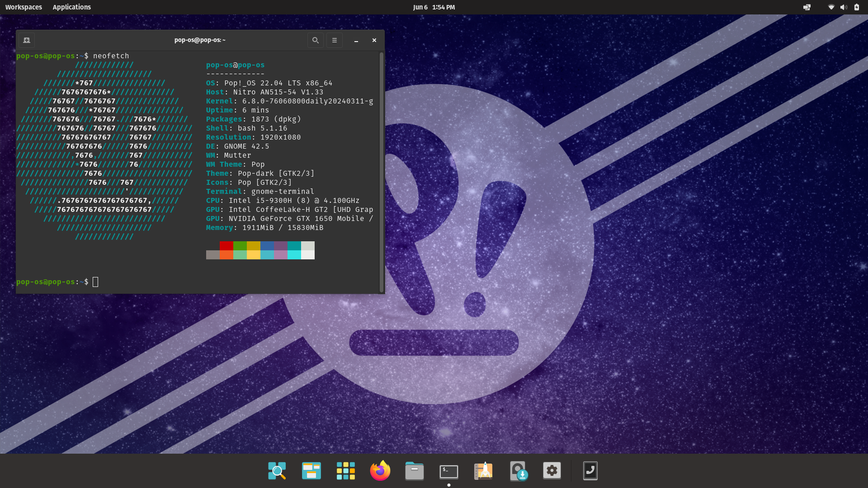Open battery power indicator

tap(857, 7)
